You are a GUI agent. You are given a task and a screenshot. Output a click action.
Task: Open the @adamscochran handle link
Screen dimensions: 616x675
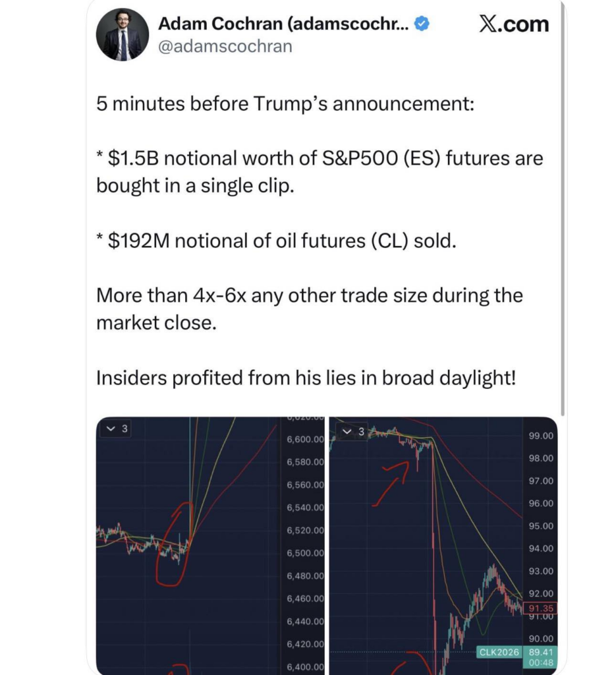(x=225, y=46)
